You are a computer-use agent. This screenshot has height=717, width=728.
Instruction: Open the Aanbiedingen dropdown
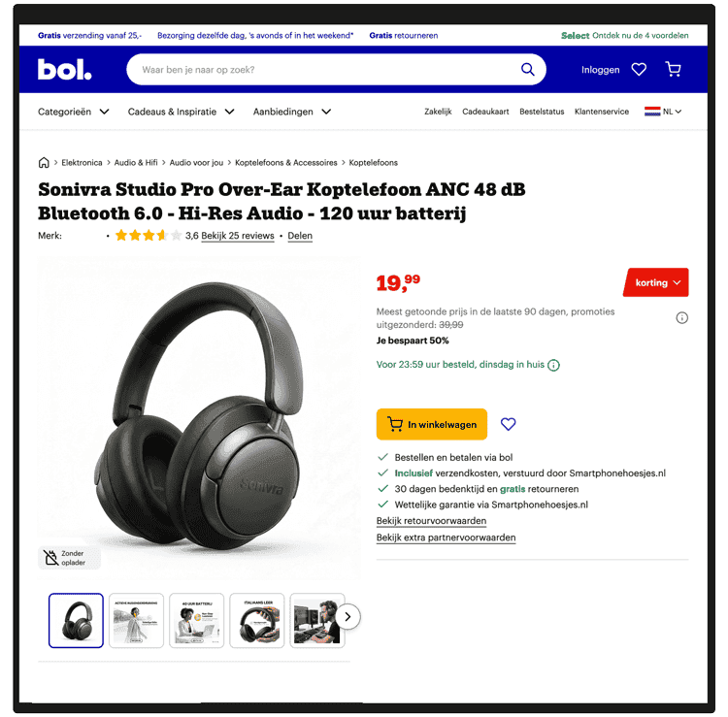(x=292, y=112)
